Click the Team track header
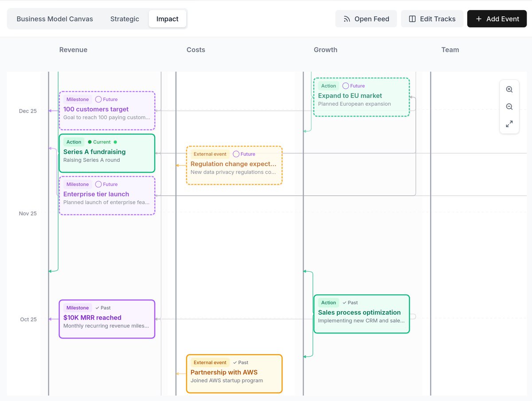The height and width of the screenshot is (401, 532). [x=450, y=50]
